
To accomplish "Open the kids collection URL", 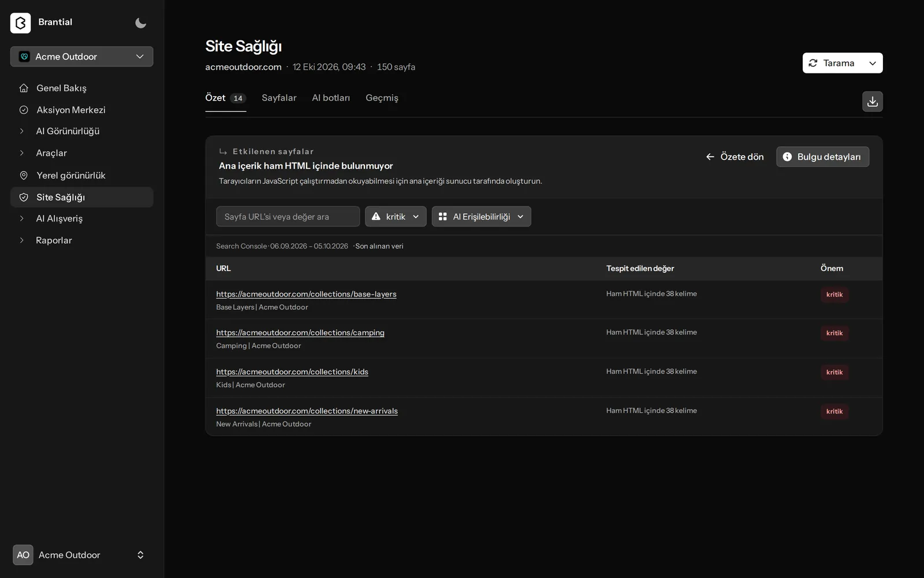I will pos(292,372).
